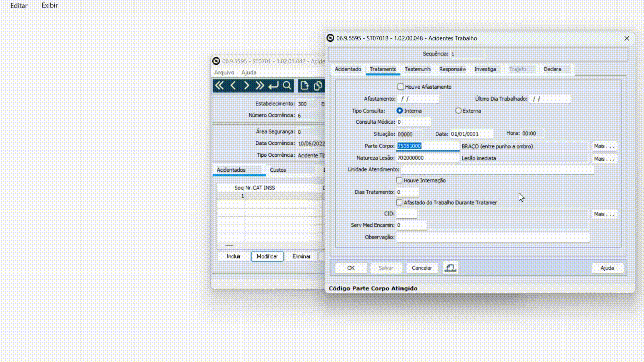Click the Hora value 00:00
Screen dimensions: 644x362
532,133
